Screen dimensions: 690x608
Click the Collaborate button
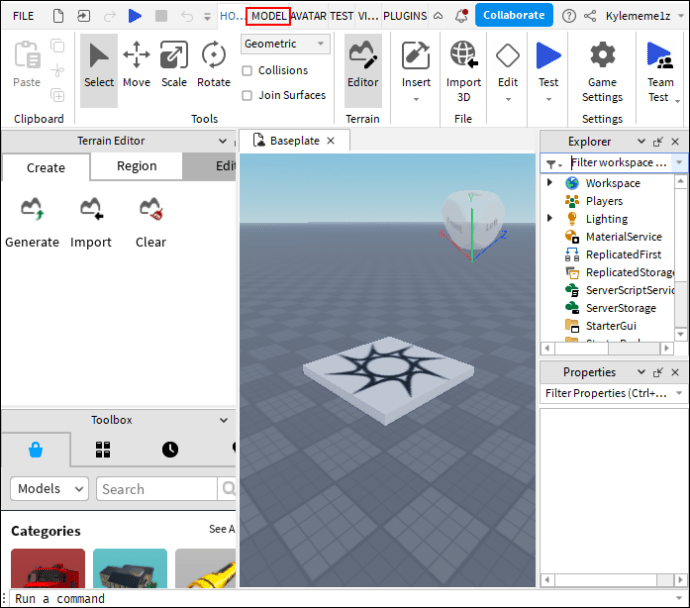pos(514,15)
